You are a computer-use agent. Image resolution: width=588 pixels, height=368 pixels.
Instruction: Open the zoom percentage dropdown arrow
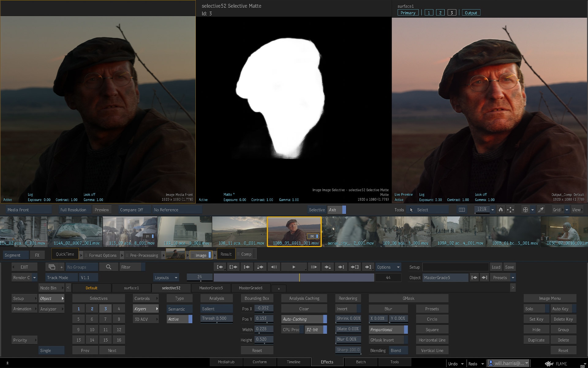pos(492,210)
